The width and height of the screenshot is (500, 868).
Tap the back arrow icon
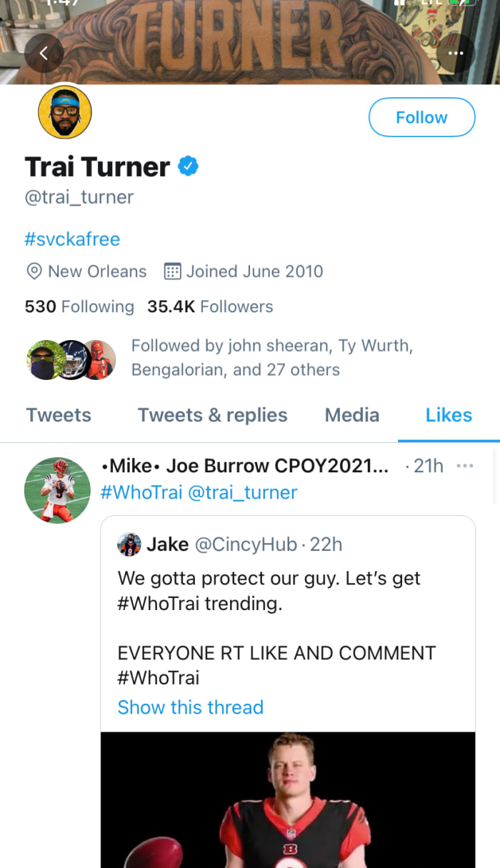(x=44, y=53)
